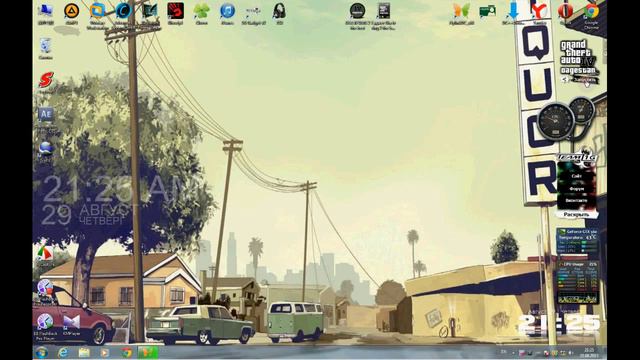Launch Internet Explorer from the taskbar
The width and height of the screenshot is (640, 360).
pyautogui.click(x=63, y=353)
